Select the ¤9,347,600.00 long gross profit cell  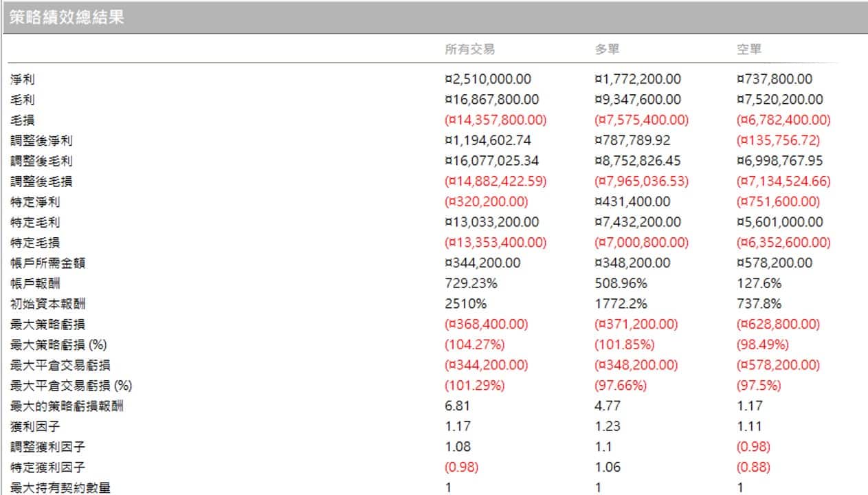tap(638, 100)
